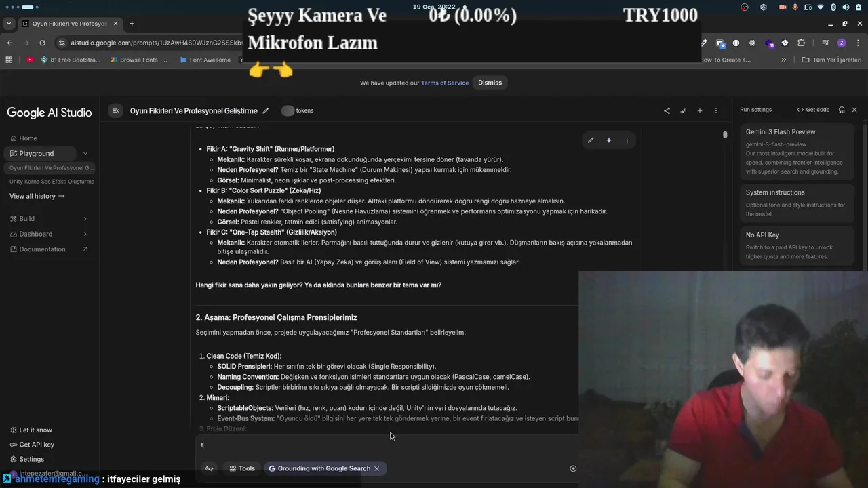Open the browser extensions puzzle icon
This screenshot has width=868, height=488.
point(802,43)
